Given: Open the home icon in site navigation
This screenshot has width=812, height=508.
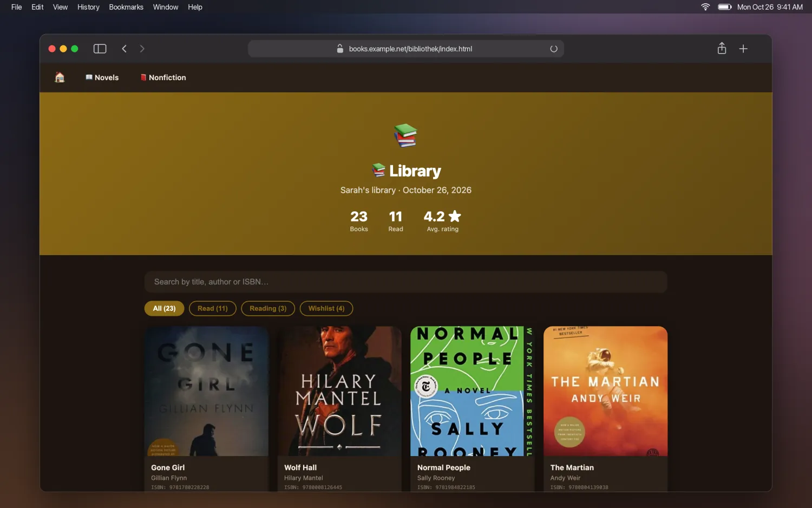Looking at the screenshot, I should pos(60,77).
